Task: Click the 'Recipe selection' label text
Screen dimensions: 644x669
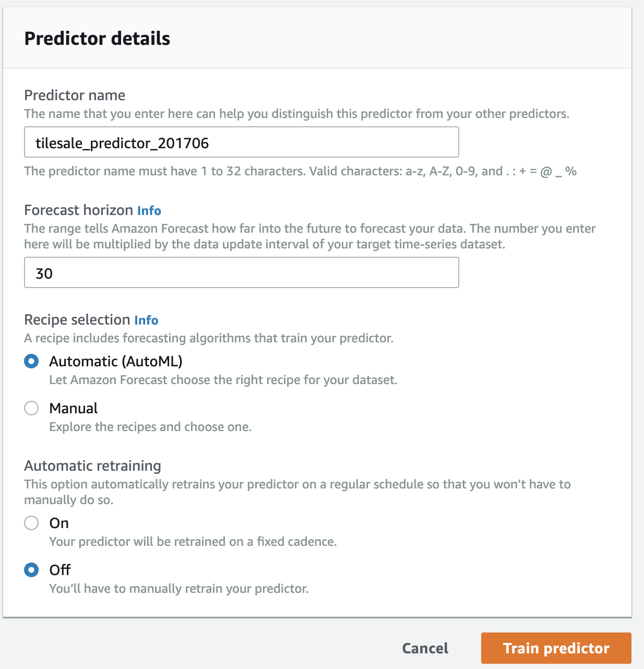Action: [77, 320]
